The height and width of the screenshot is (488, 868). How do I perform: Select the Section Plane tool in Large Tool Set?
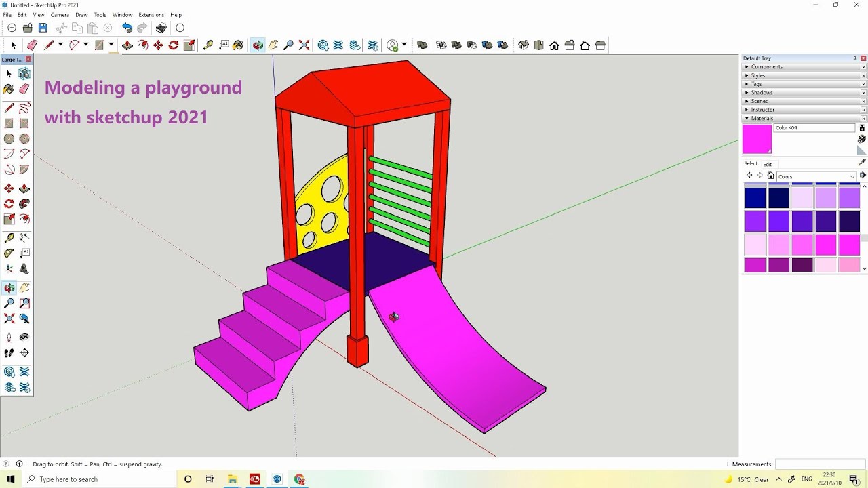tap(24, 352)
